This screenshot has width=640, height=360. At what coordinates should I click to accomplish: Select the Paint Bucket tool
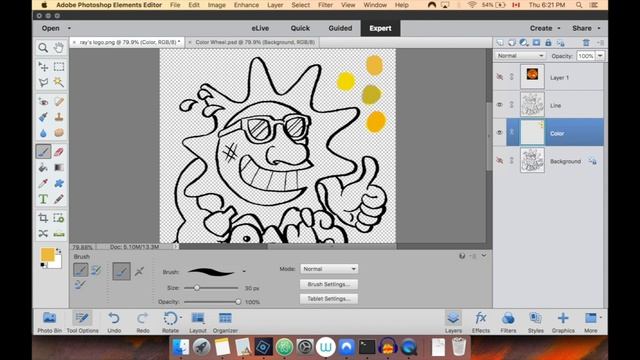[x=43, y=167]
